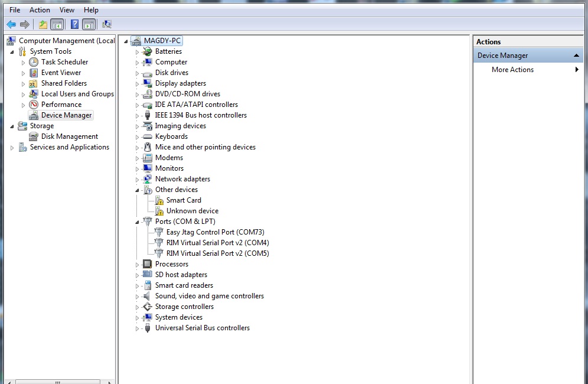Click the Performance icon in left tree
Viewport: 588px width, 384px height.
pos(34,105)
